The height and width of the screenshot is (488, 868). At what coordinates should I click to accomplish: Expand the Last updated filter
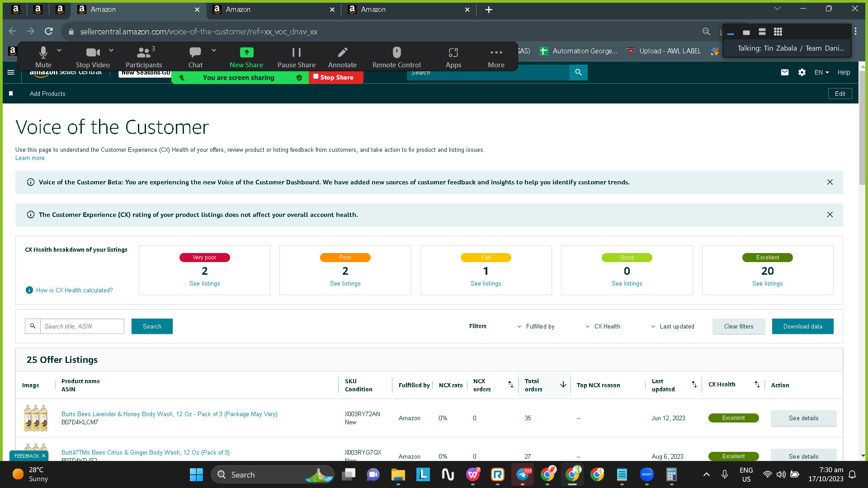pyautogui.click(x=672, y=326)
